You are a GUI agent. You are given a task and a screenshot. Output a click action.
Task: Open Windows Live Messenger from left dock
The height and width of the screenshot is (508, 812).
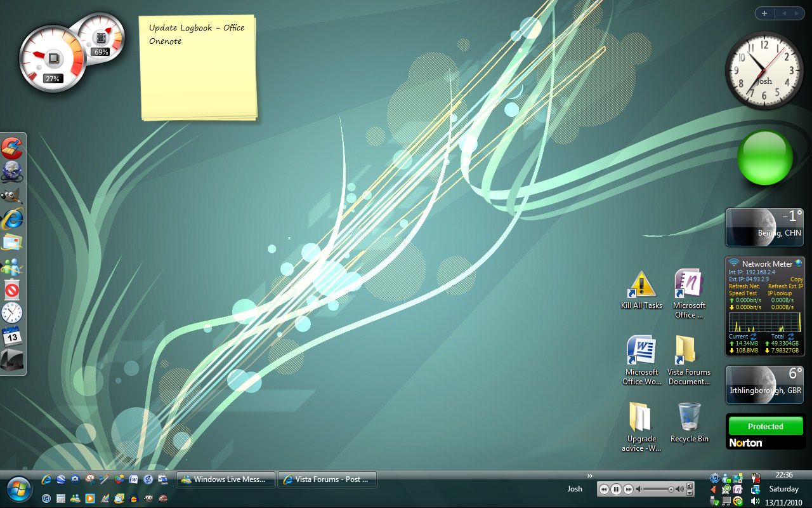[12, 267]
